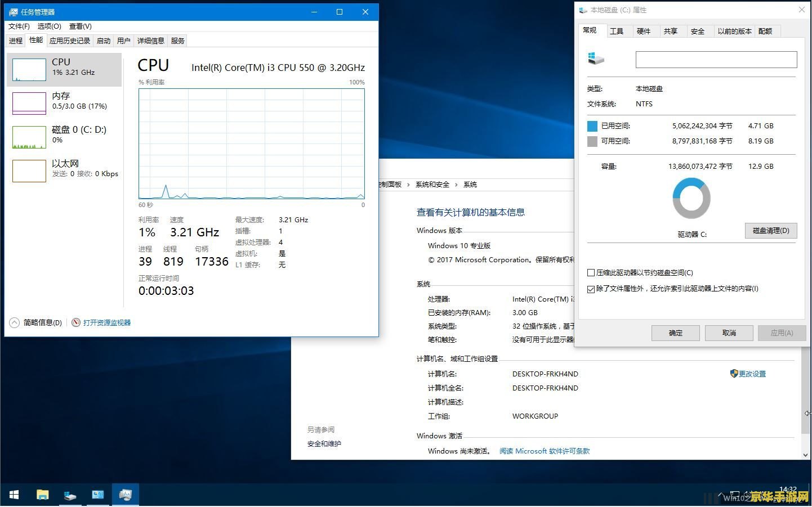Click the 12.9 GB capacity value
The height and width of the screenshot is (507, 812).
click(x=761, y=167)
